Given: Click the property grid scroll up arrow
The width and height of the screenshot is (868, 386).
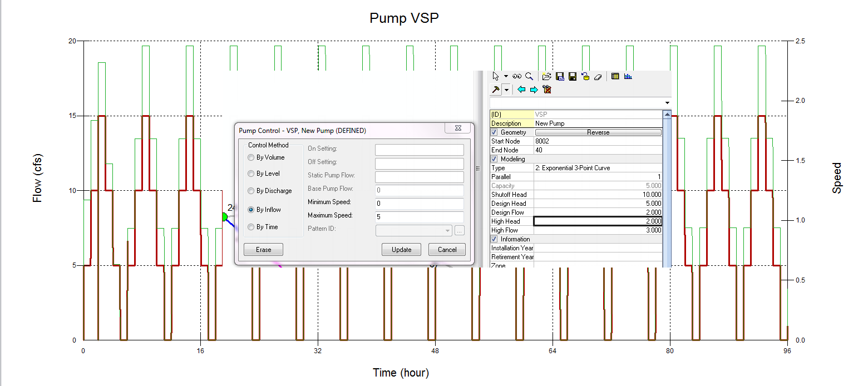Looking at the screenshot, I should 667,115.
